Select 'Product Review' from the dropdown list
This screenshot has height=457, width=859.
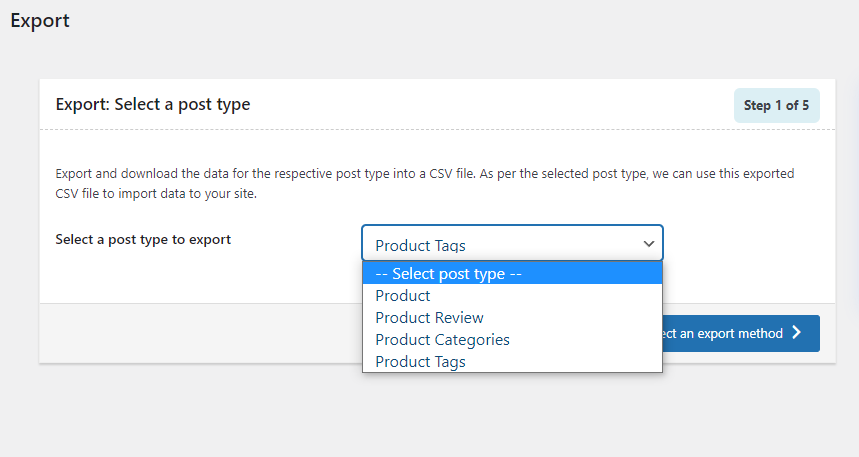point(429,318)
